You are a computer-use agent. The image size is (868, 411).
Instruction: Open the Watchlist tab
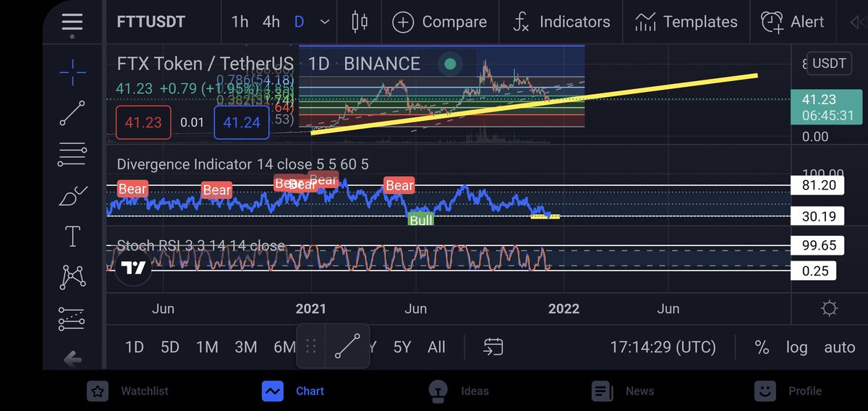click(128, 391)
